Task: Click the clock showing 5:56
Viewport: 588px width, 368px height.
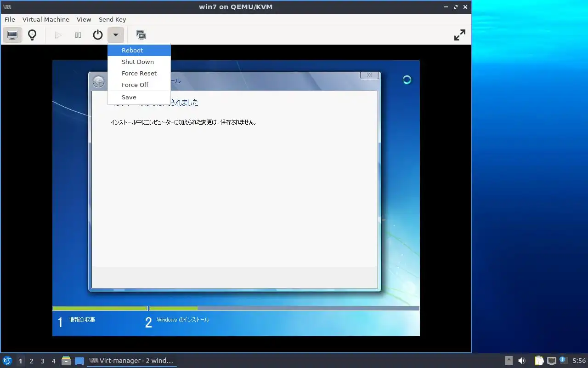Action: [x=579, y=361]
